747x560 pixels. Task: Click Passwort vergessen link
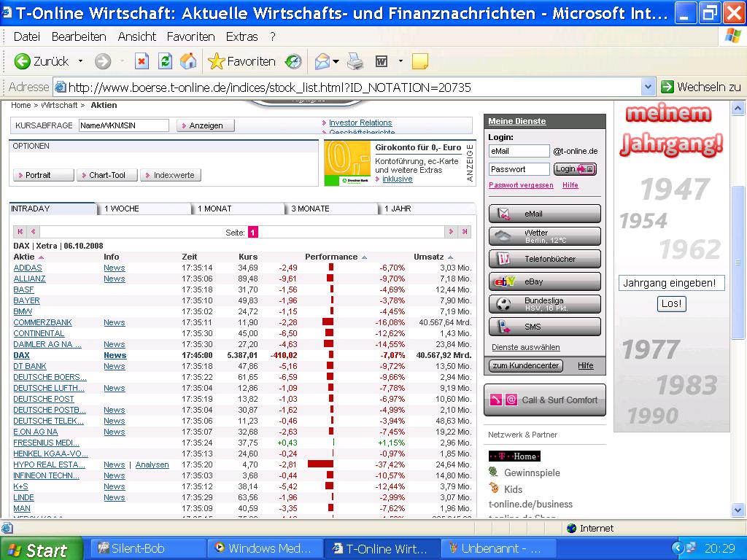tap(521, 185)
